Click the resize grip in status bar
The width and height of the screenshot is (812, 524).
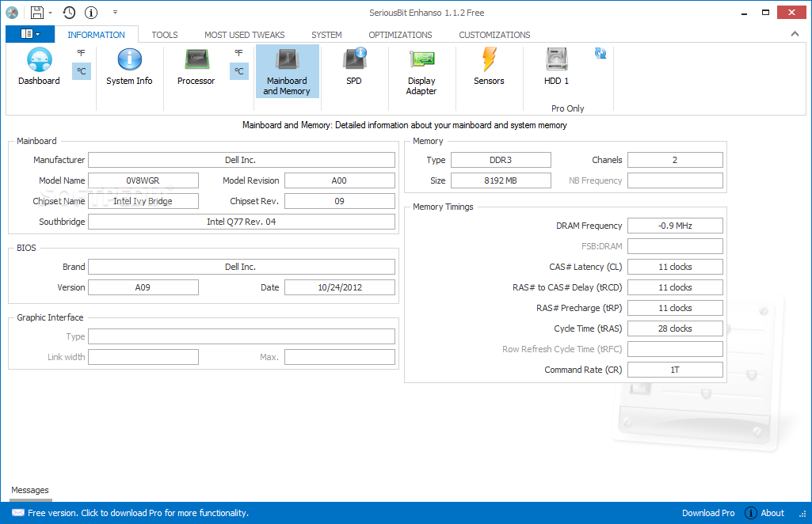[x=802, y=514]
